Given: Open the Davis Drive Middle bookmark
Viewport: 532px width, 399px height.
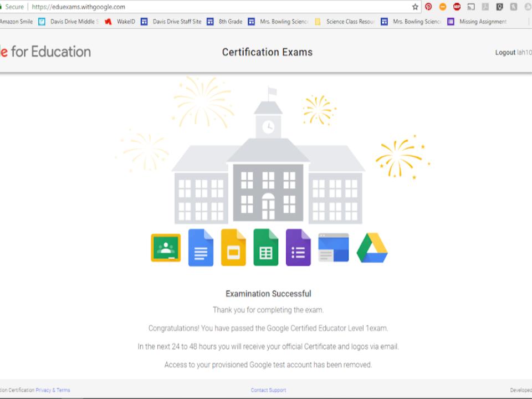Looking at the screenshot, I should 68,22.
